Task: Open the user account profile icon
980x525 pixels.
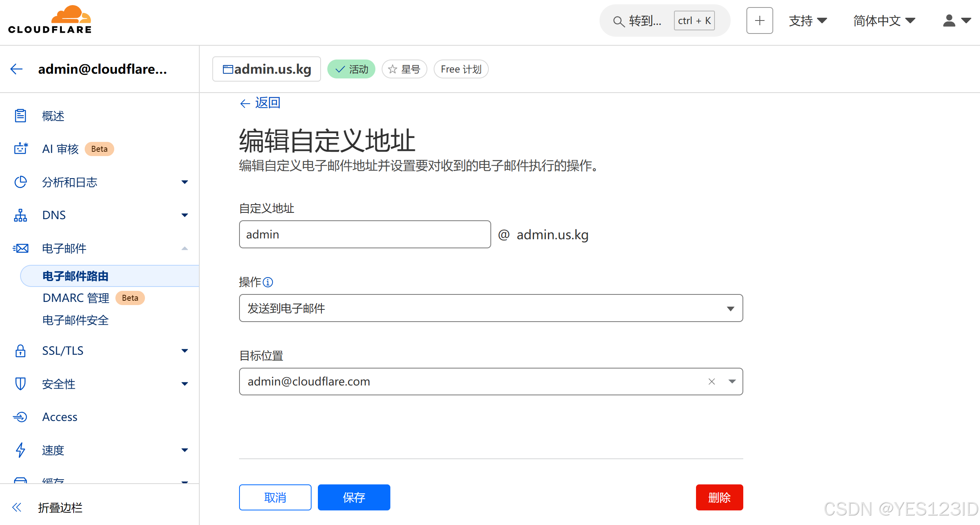Action: tap(949, 20)
